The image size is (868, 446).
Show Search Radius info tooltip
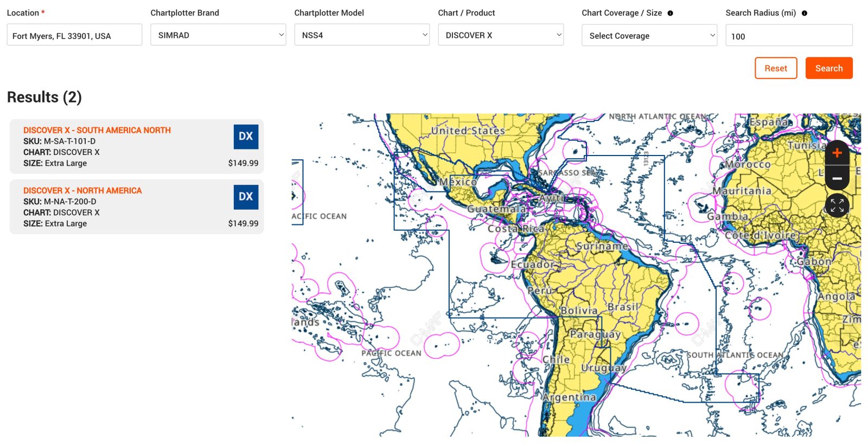pos(804,13)
